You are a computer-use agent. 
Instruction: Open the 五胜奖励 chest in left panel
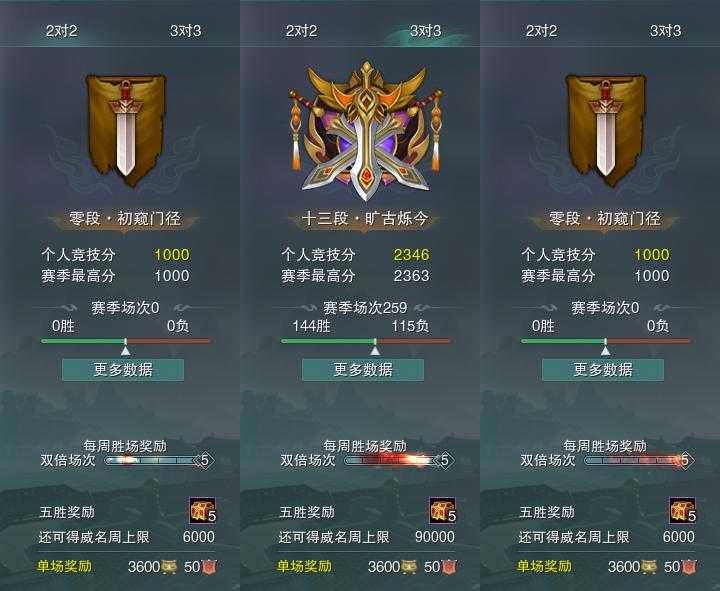coord(202,510)
